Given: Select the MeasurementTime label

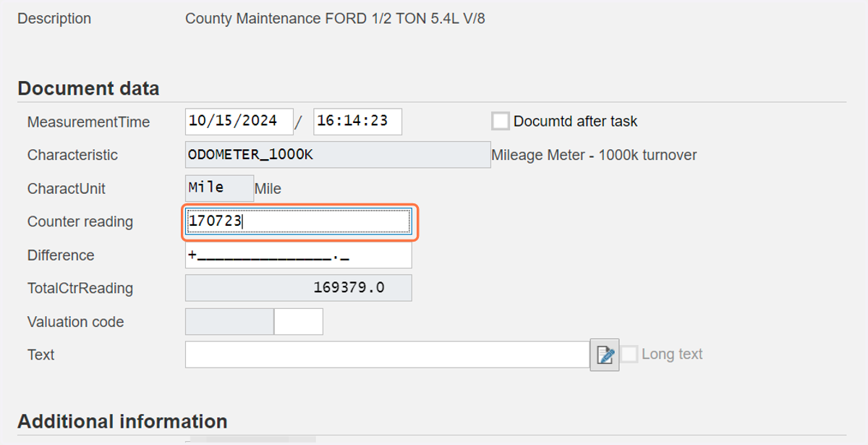Looking at the screenshot, I should point(88,122).
